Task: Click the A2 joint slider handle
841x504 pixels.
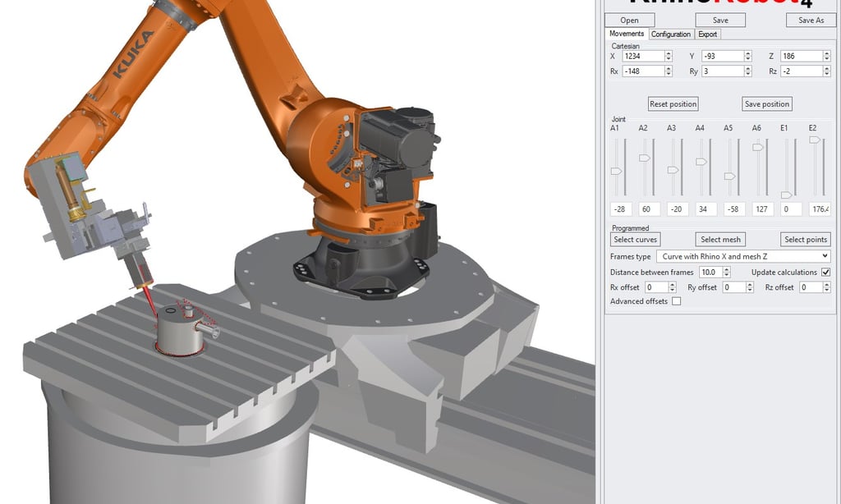Action: pyautogui.click(x=645, y=158)
